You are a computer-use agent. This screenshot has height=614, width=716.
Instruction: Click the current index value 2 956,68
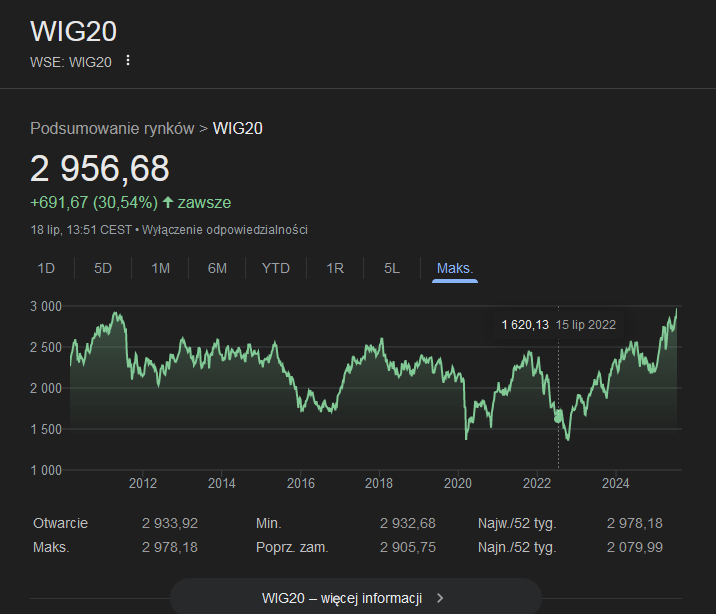(100, 168)
